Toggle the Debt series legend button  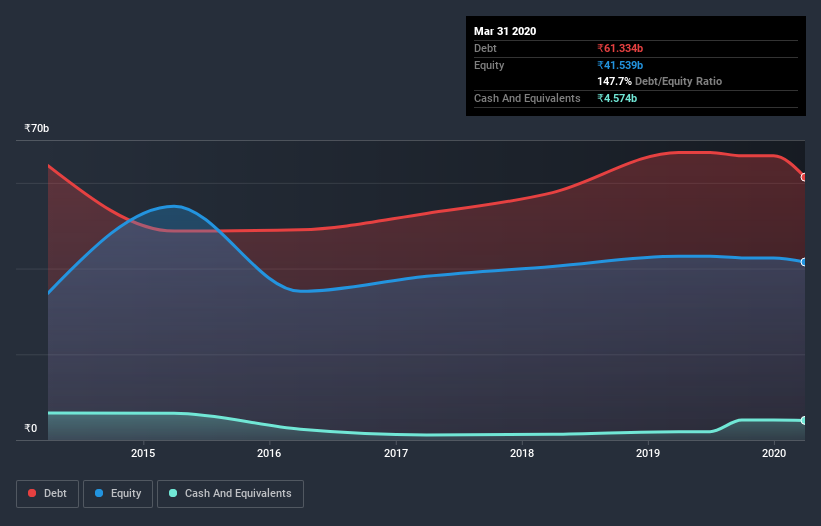(48, 494)
